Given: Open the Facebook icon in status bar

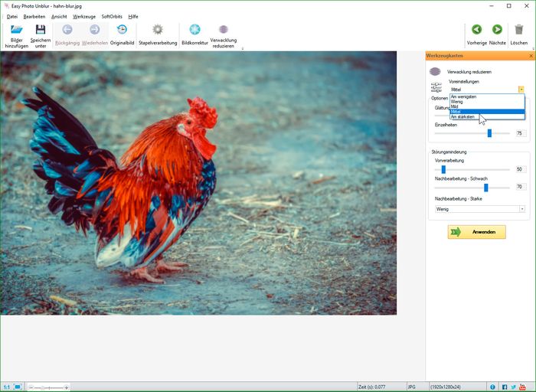Looking at the screenshot, I should click(505, 387).
